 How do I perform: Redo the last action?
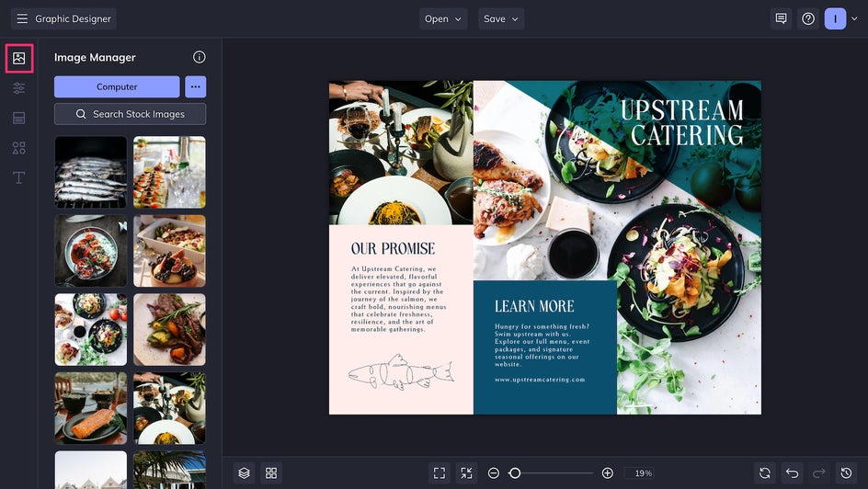[819, 473]
